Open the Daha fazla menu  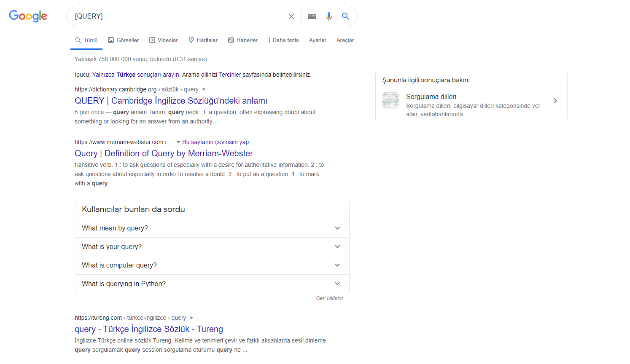[283, 40]
